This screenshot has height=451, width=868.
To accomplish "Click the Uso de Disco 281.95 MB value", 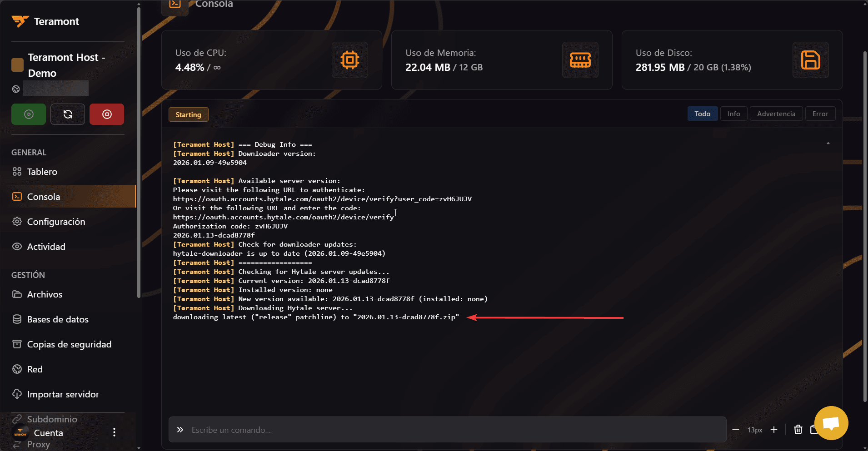I will (660, 68).
